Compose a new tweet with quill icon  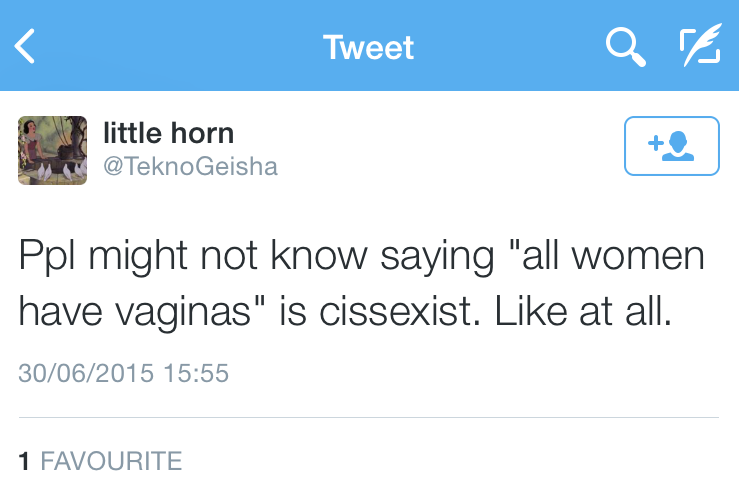(699, 46)
